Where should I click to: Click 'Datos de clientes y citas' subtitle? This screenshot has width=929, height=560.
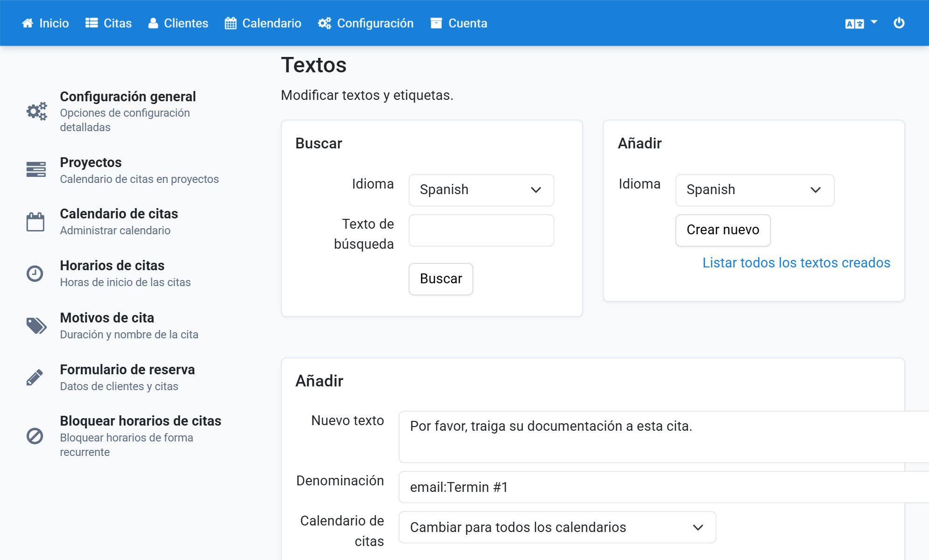click(x=119, y=386)
